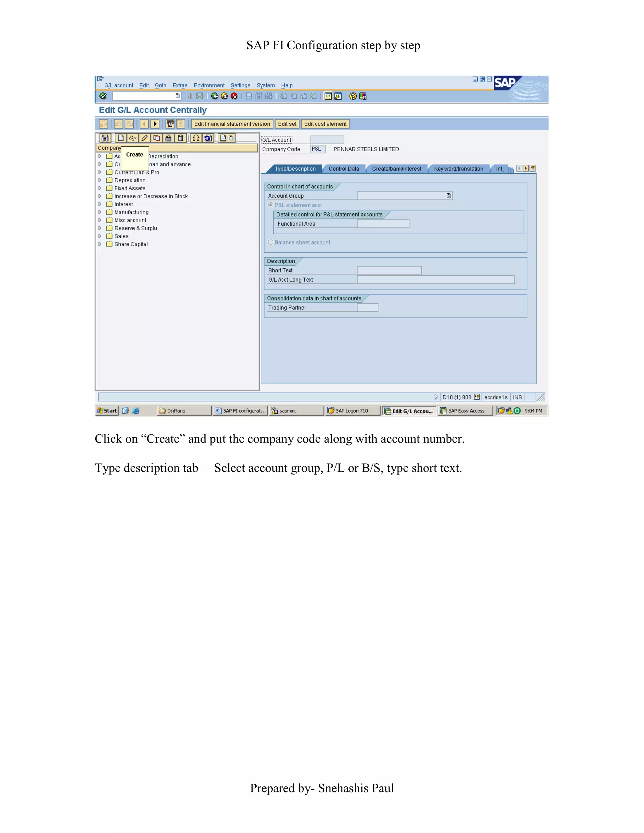
Task: Click the Print icon in tree toolbar
Action: click(x=223, y=138)
